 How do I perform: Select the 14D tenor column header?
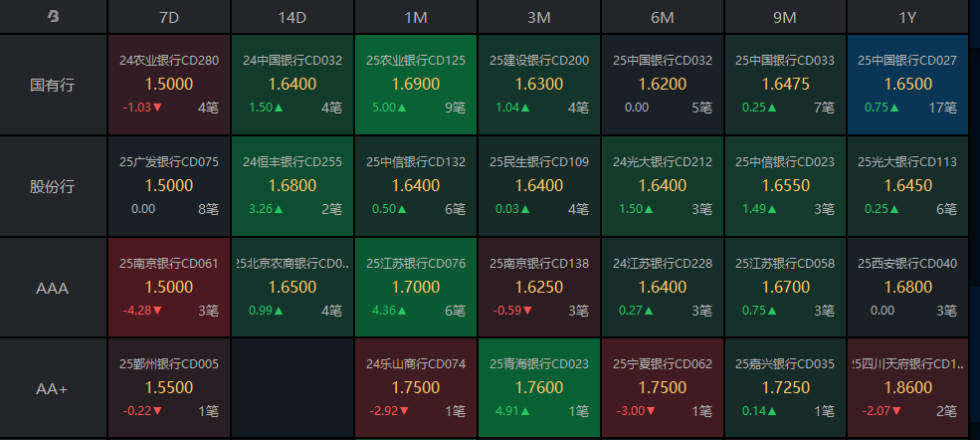292,17
